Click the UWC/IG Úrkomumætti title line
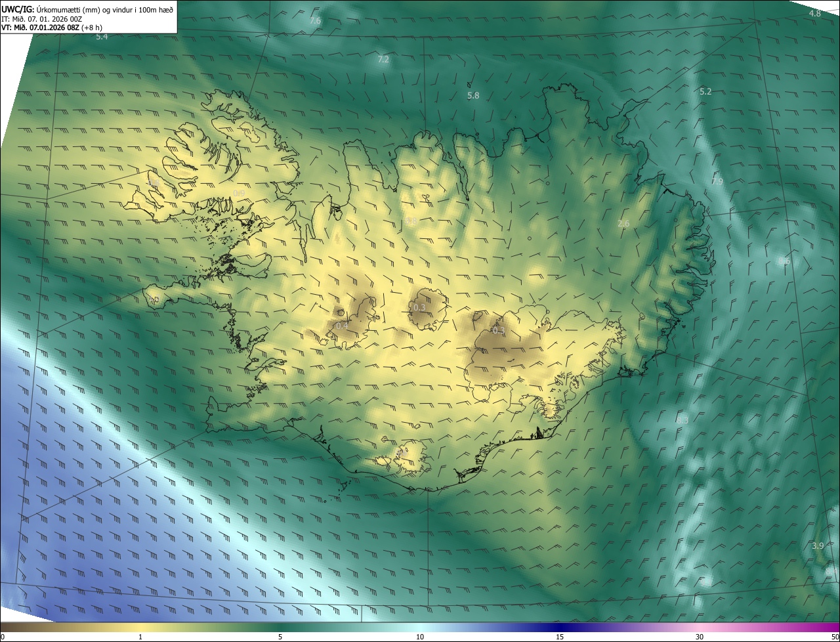 point(87,9)
